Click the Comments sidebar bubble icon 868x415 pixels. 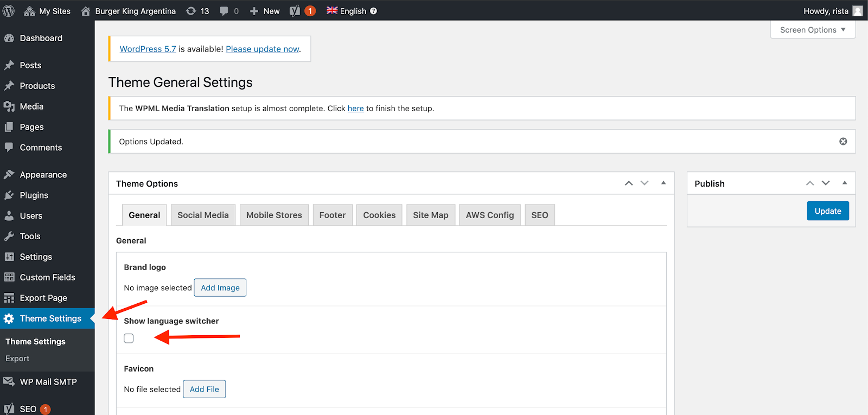pyautogui.click(x=9, y=147)
